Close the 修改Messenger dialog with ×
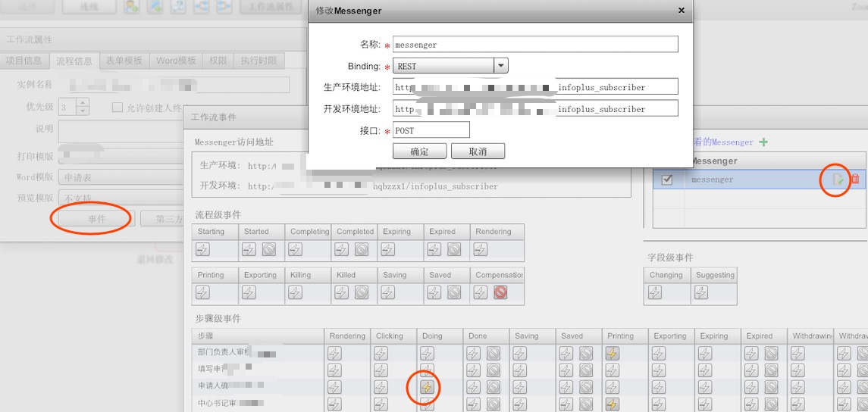Viewport: 868px width, 412px height. coord(681,10)
